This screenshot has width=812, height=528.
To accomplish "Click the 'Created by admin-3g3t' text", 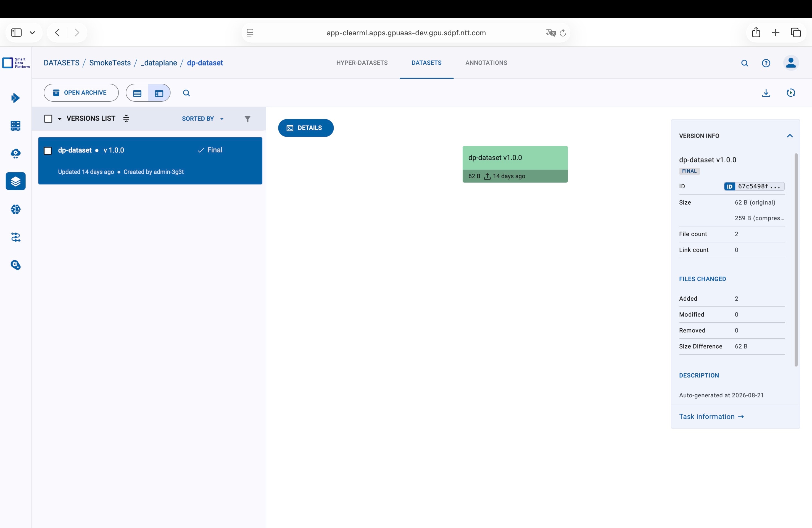I will pos(154,172).
